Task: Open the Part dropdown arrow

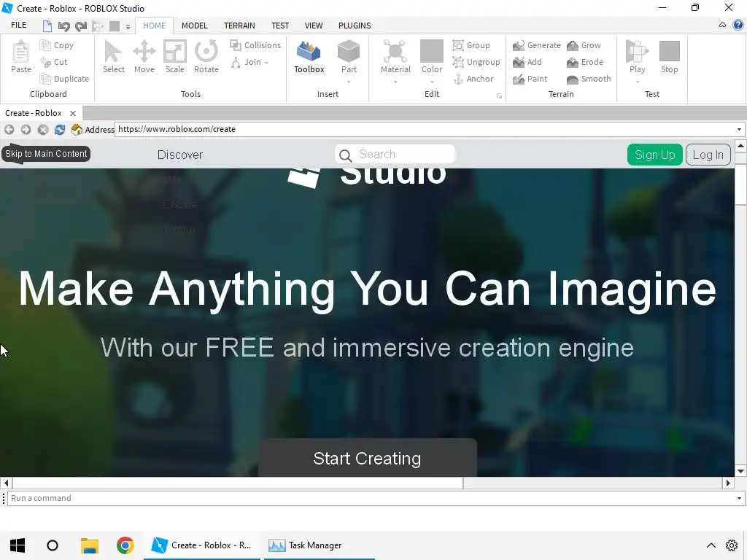Action: [x=349, y=82]
